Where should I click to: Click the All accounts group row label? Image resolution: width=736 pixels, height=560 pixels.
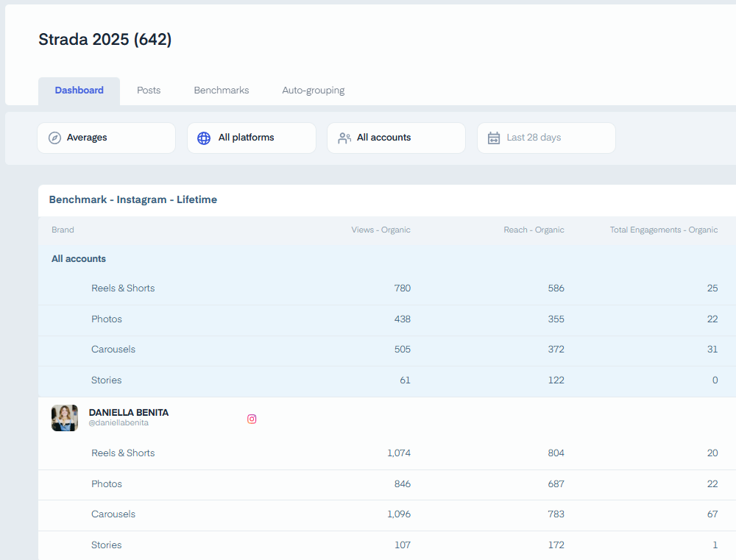(x=79, y=259)
